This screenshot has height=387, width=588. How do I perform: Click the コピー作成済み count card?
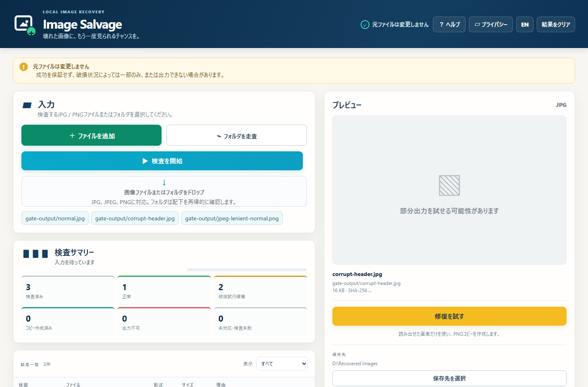68,322
